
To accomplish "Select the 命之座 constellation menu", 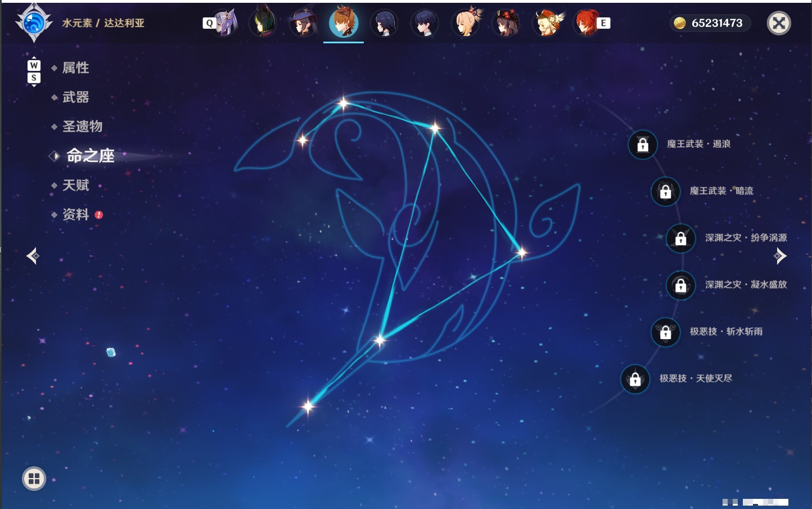I will coord(90,156).
